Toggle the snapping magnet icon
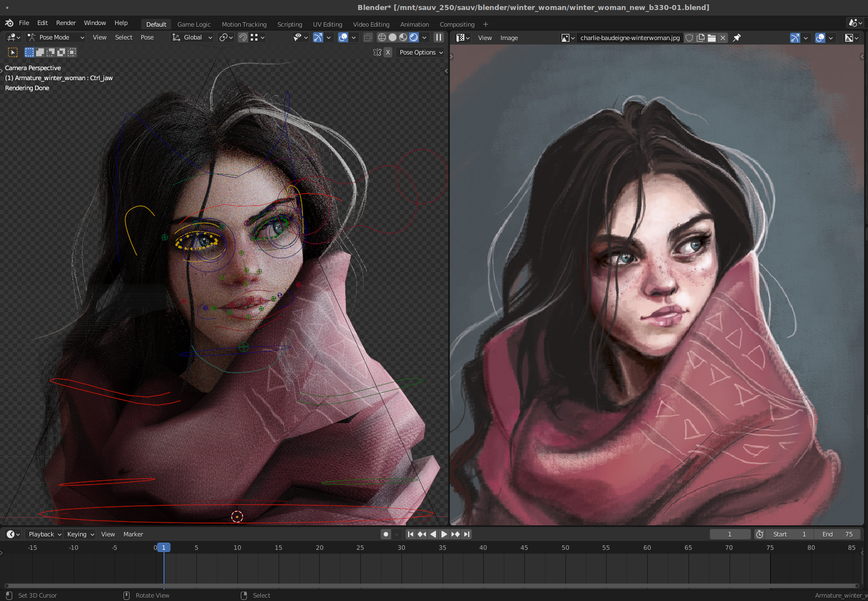Image resolution: width=868 pixels, height=601 pixels. (x=243, y=37)
